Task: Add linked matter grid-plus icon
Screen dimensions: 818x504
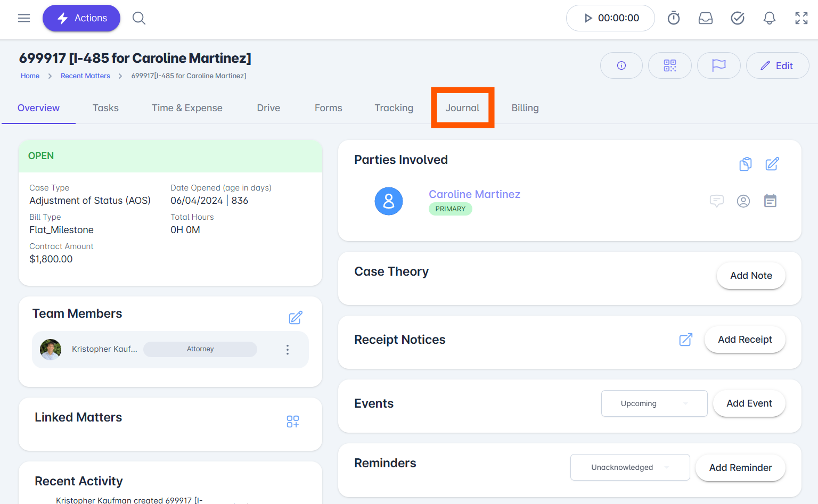Action: coord(293,422)
